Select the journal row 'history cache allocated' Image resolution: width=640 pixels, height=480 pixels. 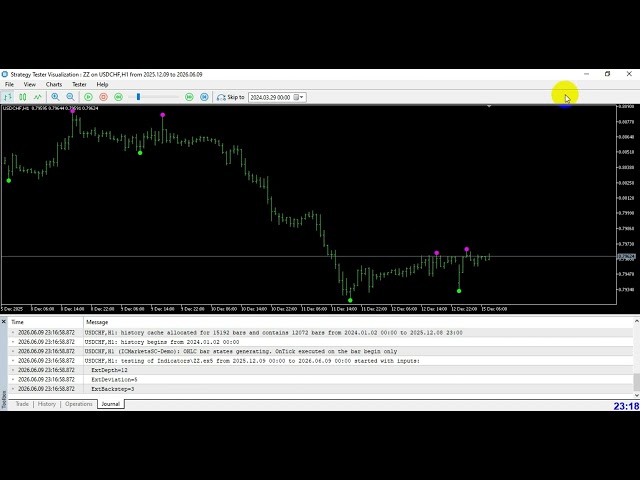[x=321, y=333]
